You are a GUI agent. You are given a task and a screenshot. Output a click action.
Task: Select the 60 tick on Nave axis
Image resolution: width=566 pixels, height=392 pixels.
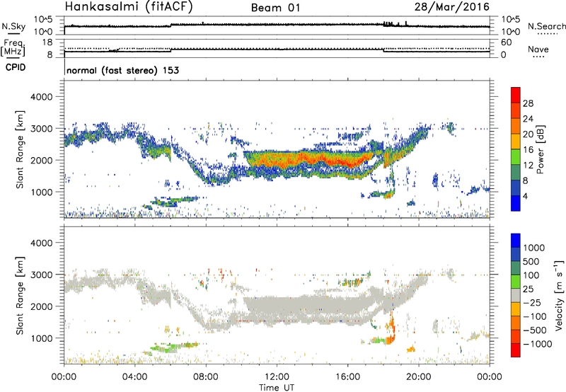coord(506,42)
